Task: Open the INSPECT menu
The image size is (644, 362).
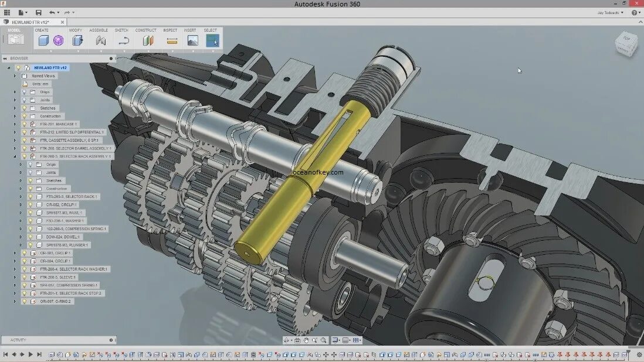Action: 170,30
